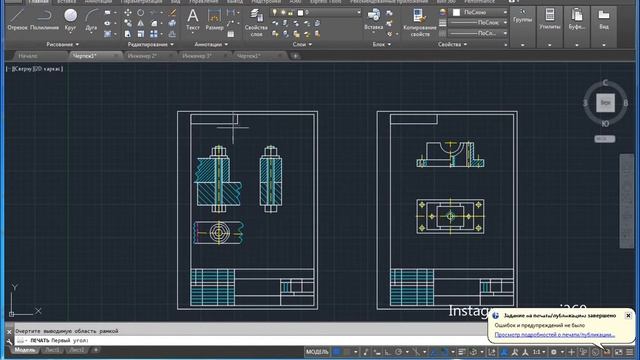Image resolution: width=640 pixels, height=360 pixels.
Task: Click the workspace gear icon in status bar
Action: pos(553,352)
